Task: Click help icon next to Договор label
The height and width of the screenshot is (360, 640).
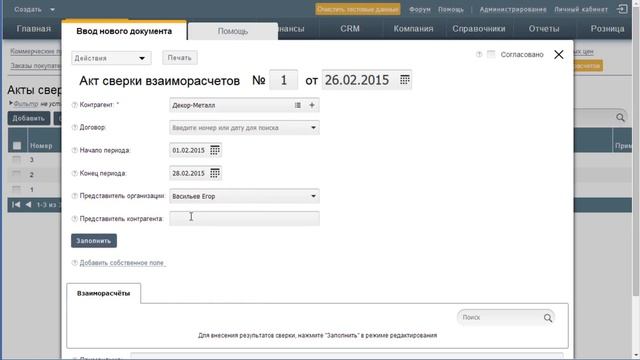Action: tap(75, 128)
